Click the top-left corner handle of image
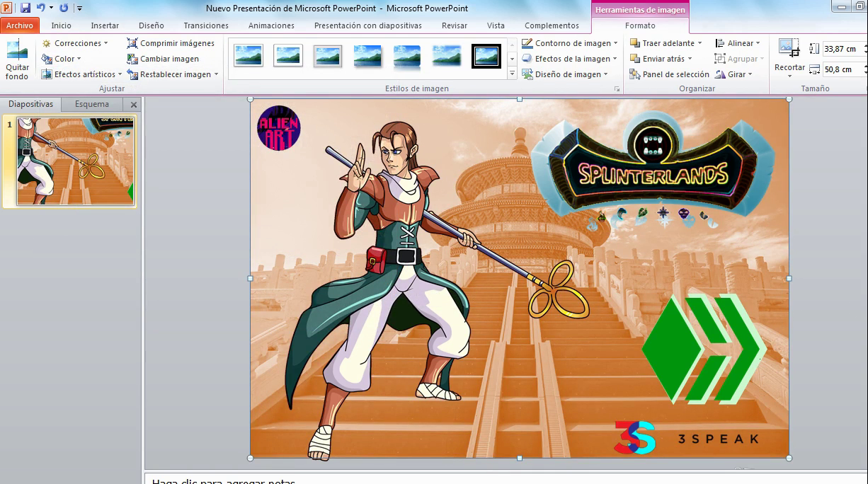 pyautogui.click(x=250, y=99)
